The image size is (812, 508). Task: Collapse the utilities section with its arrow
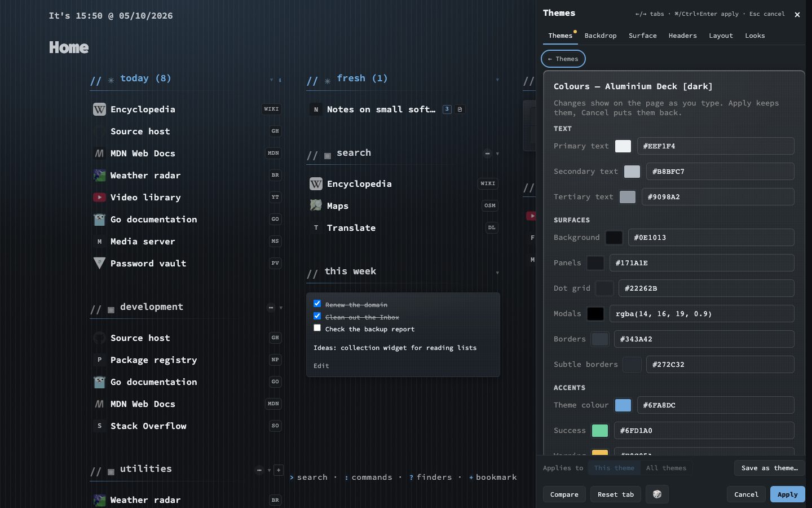pyautogui.click(x=269, y=470)
